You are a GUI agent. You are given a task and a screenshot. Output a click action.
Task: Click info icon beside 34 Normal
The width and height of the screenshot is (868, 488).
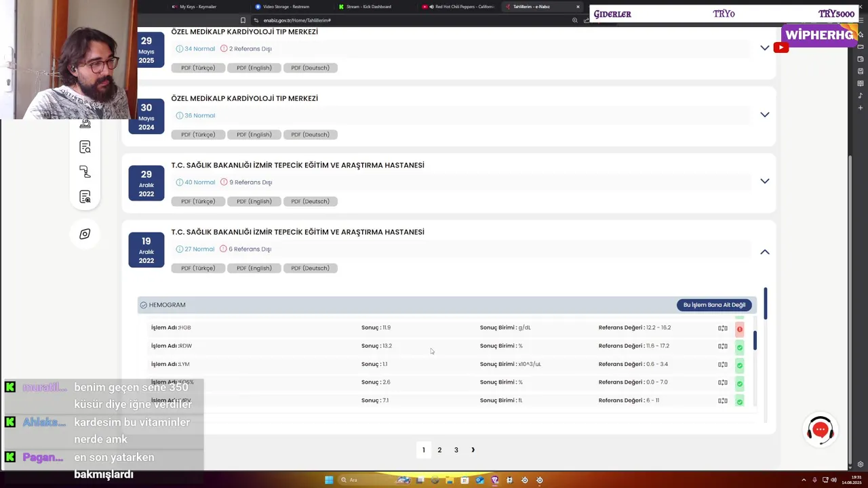pyautogui.click(x=179, y=49)
